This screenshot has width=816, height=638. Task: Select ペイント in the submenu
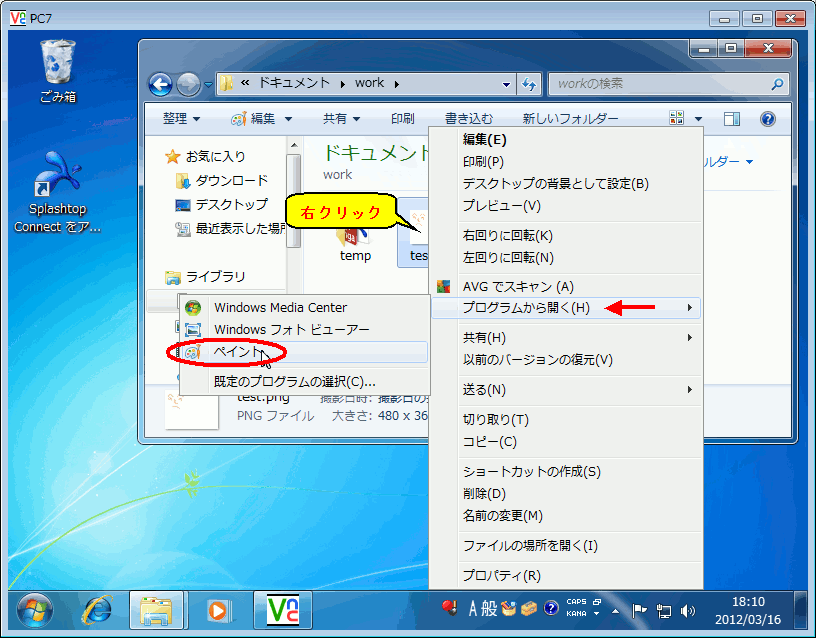coord(236,352)
